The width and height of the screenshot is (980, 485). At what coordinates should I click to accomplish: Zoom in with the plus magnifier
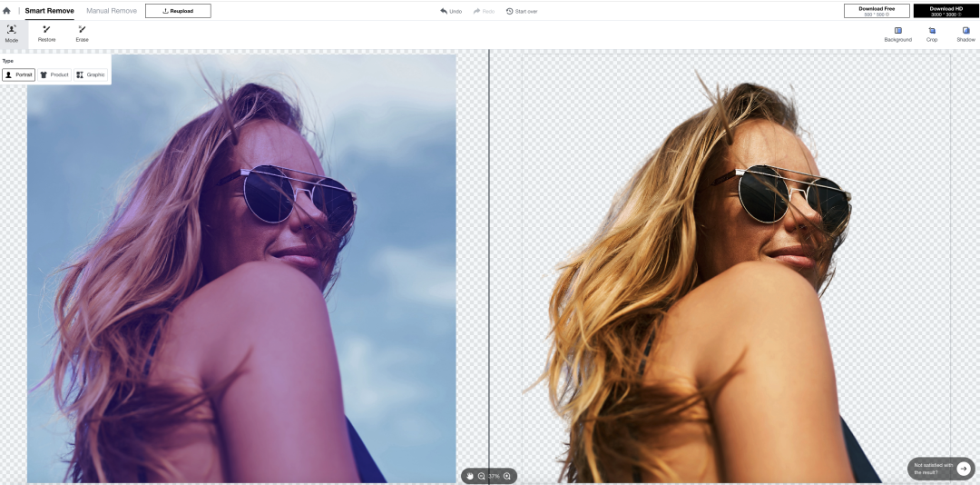(507, 476)
